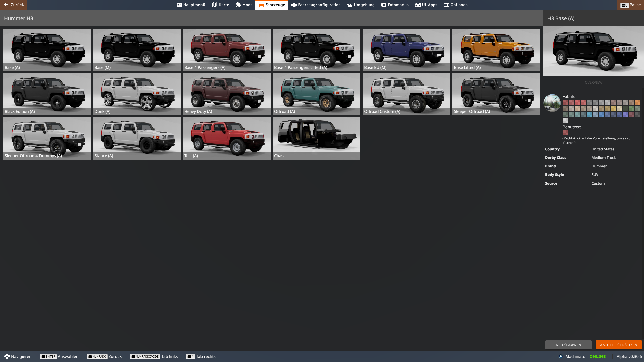Go back with the Zurück arrow button
Image resolution: width=644 pixels, height=362 pixels.
[x=14, y=5]
